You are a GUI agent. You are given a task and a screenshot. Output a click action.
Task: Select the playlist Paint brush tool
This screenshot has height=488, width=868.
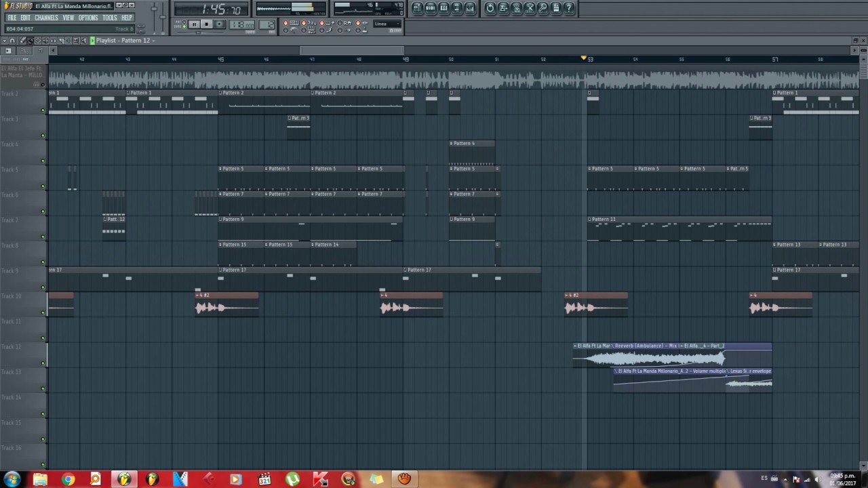click(x=30, y=41)
